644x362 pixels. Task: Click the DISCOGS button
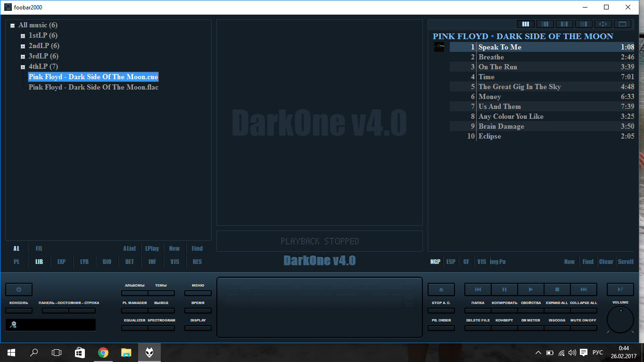(557, 328)
